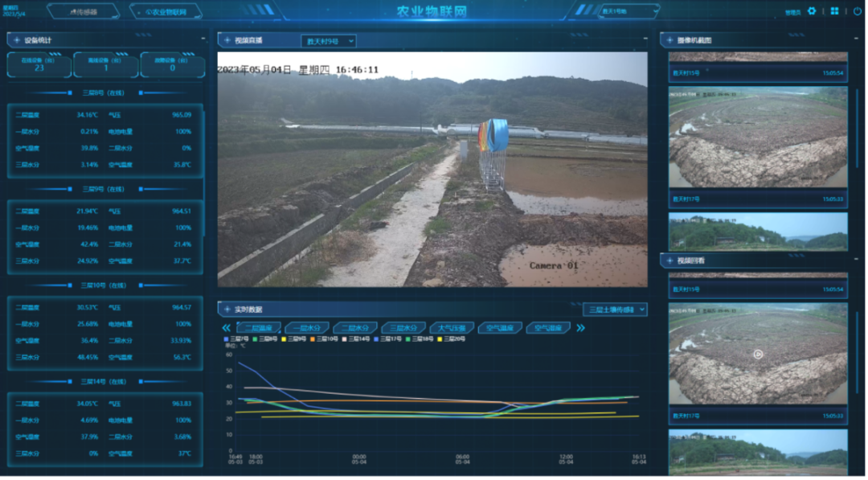
Task: Click the 48.45% moisture value for 三层10号
Action: click(x=88, y=358)
